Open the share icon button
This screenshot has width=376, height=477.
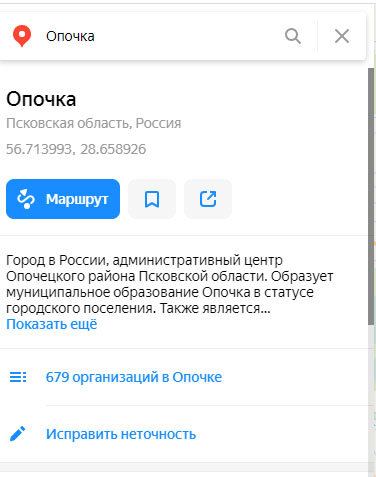tap(208, 199)
